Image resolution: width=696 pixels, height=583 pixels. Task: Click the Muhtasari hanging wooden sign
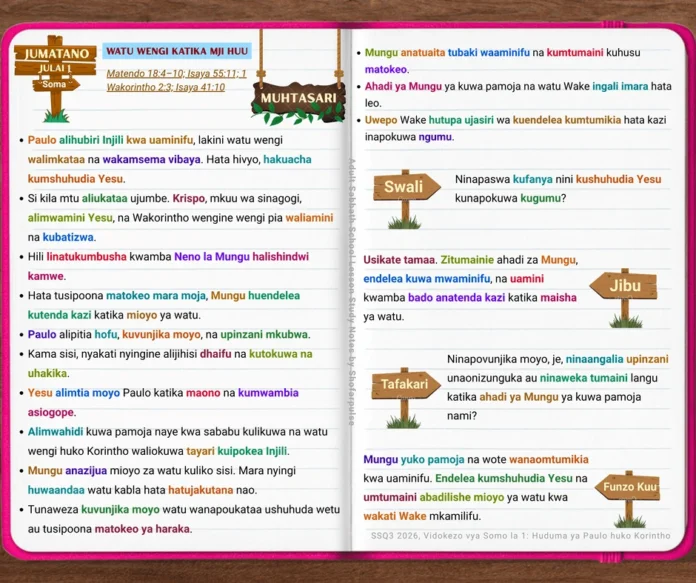[298, 99]
